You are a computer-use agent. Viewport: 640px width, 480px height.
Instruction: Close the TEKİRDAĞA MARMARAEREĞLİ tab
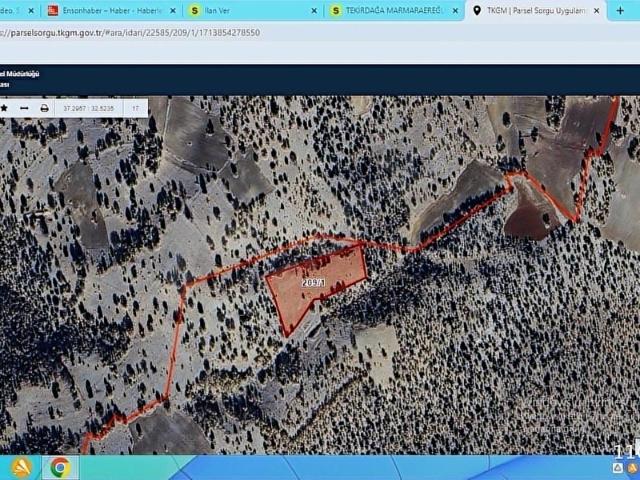(x=455, y=11)
